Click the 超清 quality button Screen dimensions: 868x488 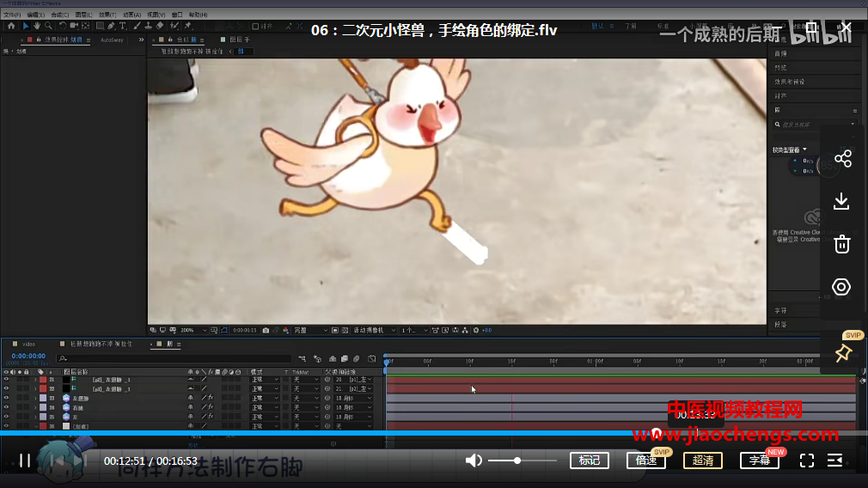[x=703, y=461]
